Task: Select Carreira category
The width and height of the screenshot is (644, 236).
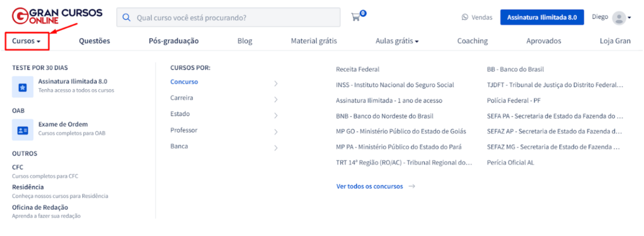Action: point(182,98)
